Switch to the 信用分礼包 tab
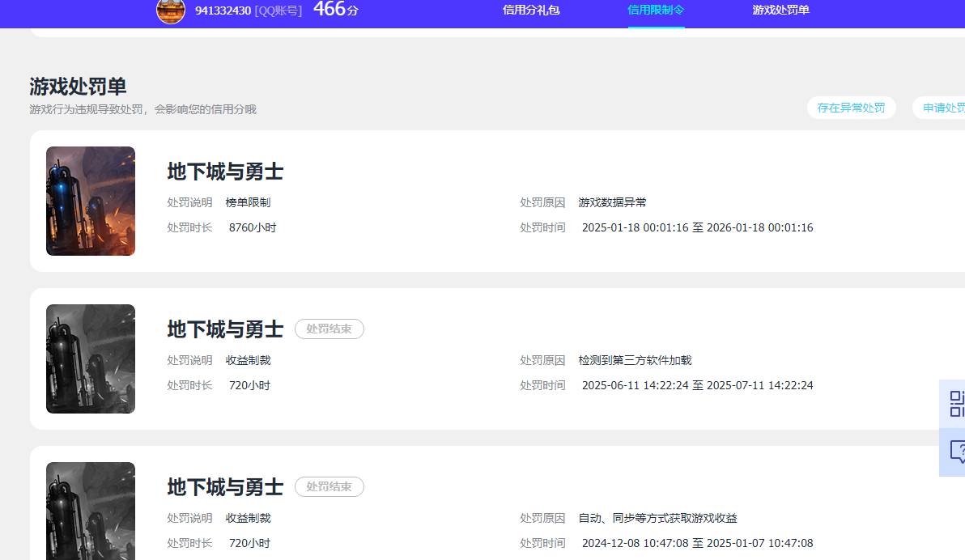Image resolution: width=965 pixels, height=560 pixels. point(531,11)
